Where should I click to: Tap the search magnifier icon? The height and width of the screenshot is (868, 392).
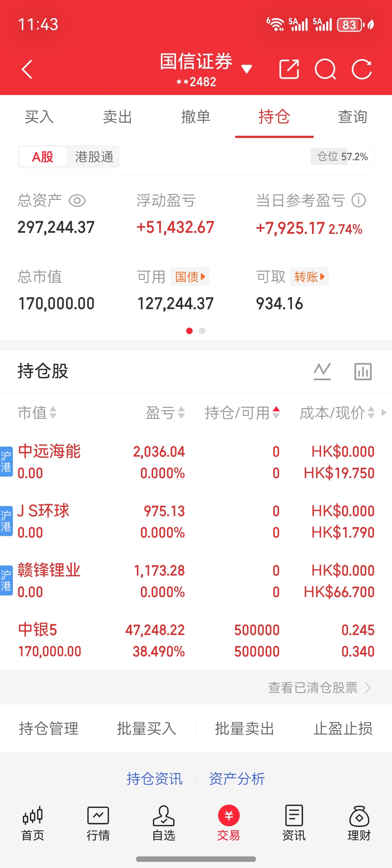pyautogui.click(x=325, y=69)
